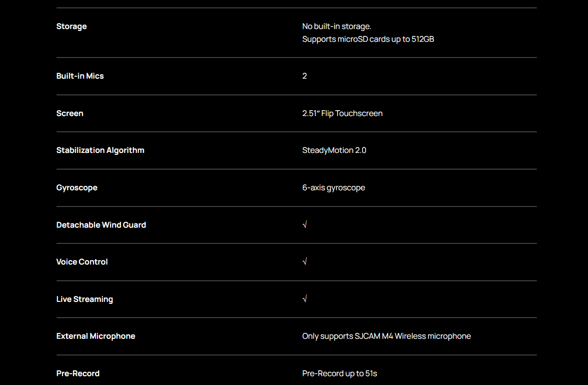
Task: Select the Storage row label
Action: pyautogui.click(x=71, y=27)
